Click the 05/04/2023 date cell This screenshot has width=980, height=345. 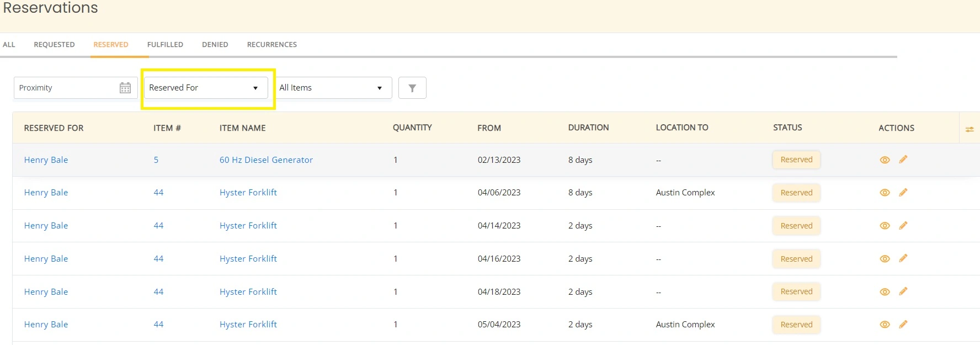[499, 325]
